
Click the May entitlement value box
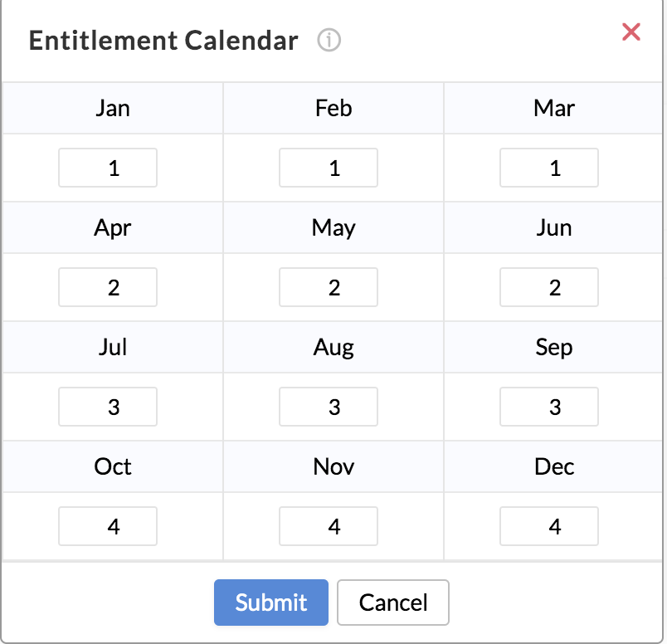[x=329, y=287]
